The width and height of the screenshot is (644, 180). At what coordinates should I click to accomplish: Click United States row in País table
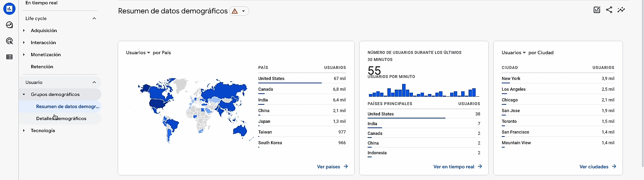302,79
